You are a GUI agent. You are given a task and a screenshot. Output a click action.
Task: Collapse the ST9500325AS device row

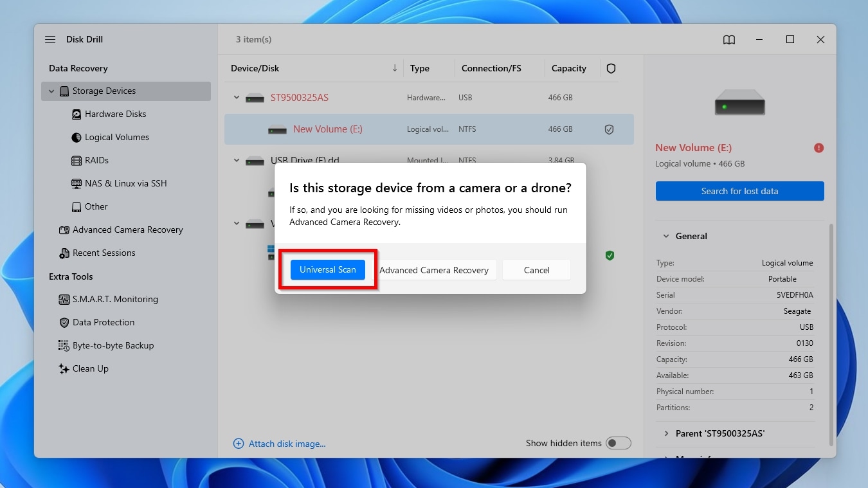pyautogui.click(x=236, y=98)
